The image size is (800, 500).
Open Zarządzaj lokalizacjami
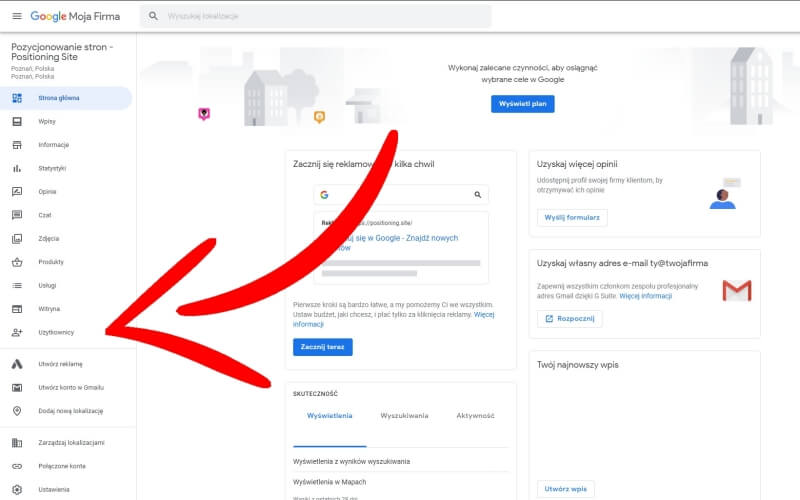[x=66, y=443]
